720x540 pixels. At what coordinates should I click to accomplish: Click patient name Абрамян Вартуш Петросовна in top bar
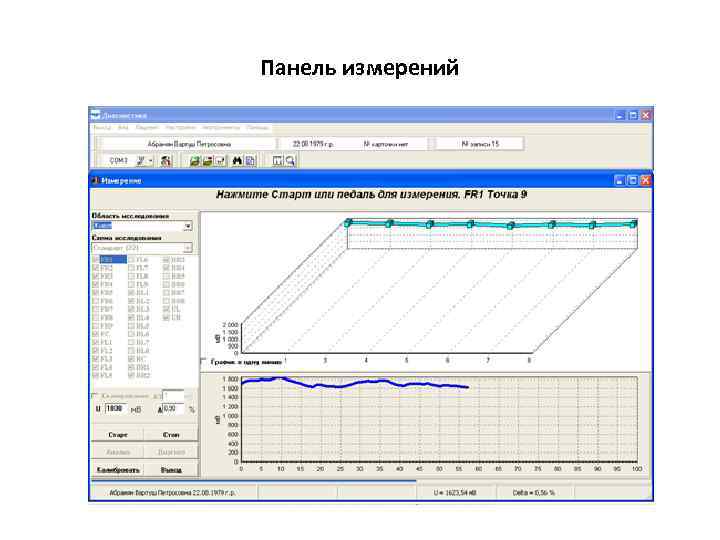point(189,144)
